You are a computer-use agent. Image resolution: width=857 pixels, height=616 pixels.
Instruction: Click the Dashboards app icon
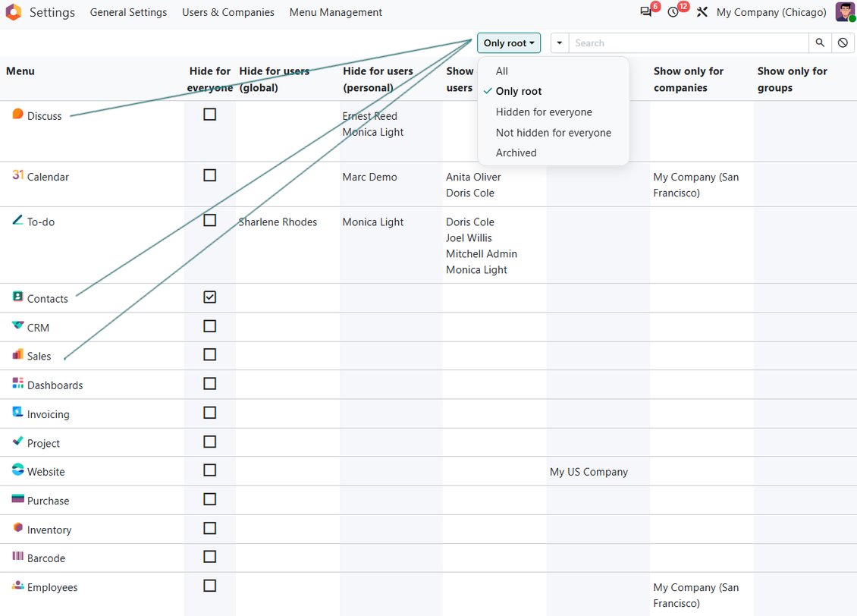[x=18, y=383]
